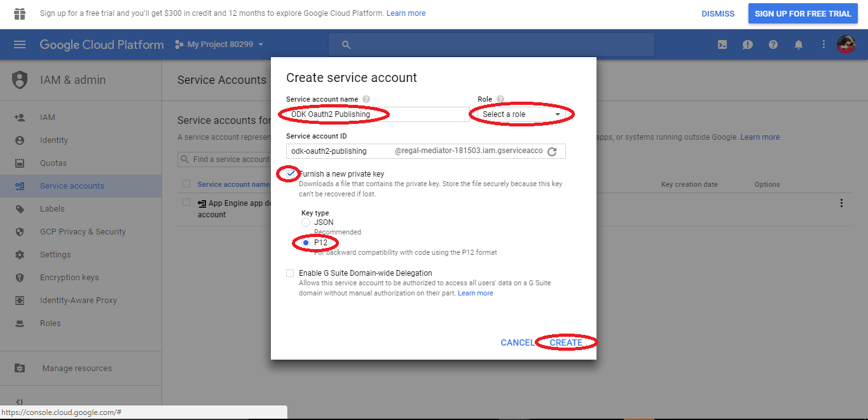Click the CREATE button in dialog

click(566, 342)
